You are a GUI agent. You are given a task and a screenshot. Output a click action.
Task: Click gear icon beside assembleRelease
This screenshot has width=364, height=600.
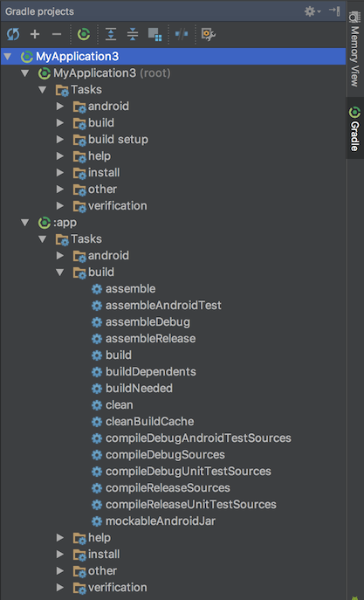[x=97, y=338]
